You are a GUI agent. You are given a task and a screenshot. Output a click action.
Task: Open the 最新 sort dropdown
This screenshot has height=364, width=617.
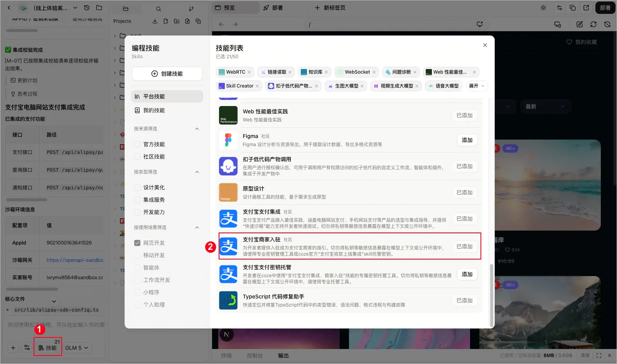click(545, 106)
